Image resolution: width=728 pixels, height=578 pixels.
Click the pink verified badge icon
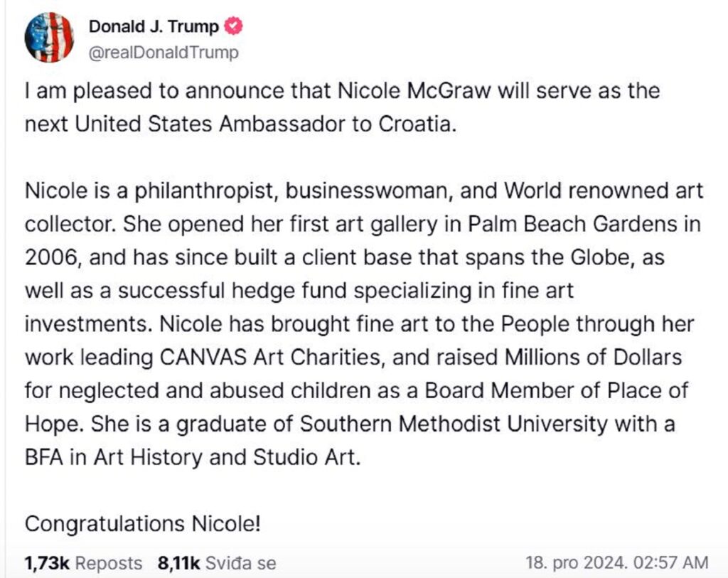point(233,26)
